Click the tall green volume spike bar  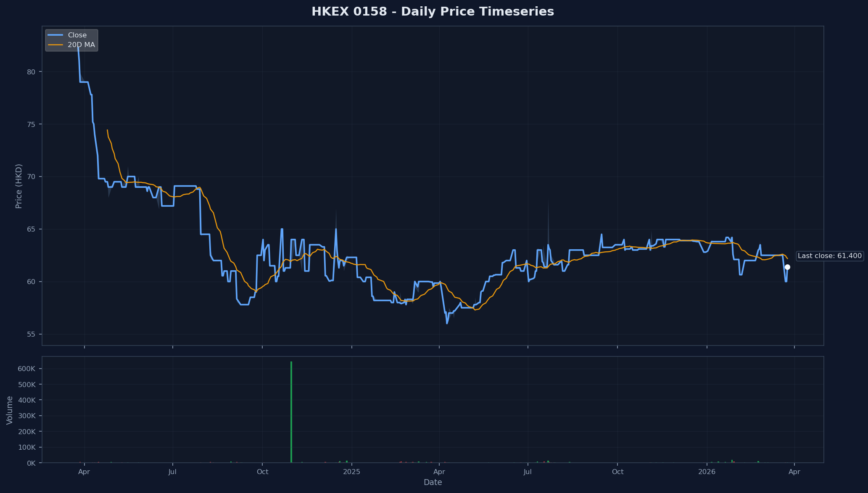pyautogui.click(x=291, y=412)
